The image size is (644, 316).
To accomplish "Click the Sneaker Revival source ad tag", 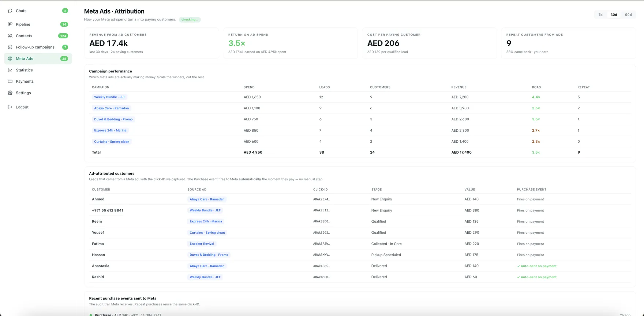I will click(202, 244).
